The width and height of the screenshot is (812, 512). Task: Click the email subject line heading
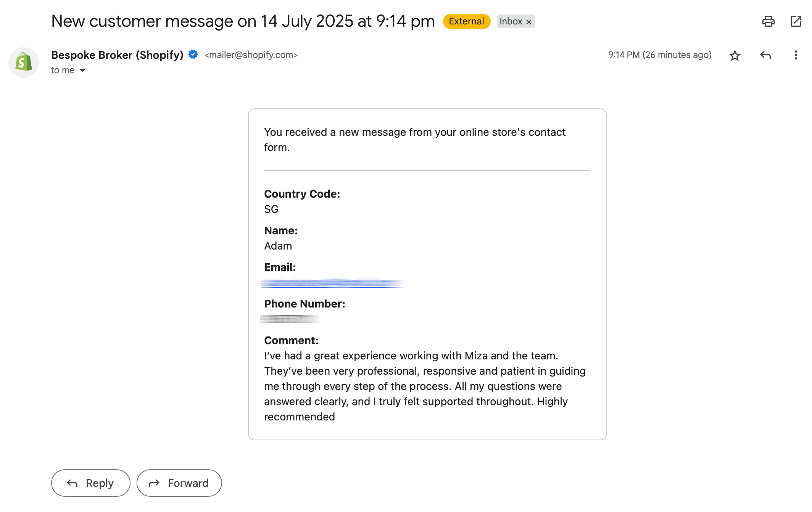tap(243, 21)
